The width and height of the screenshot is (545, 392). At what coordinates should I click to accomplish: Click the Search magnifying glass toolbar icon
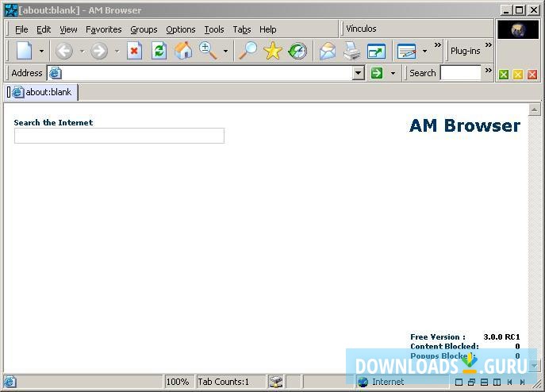pyautogui.click(x=248, y=51)
